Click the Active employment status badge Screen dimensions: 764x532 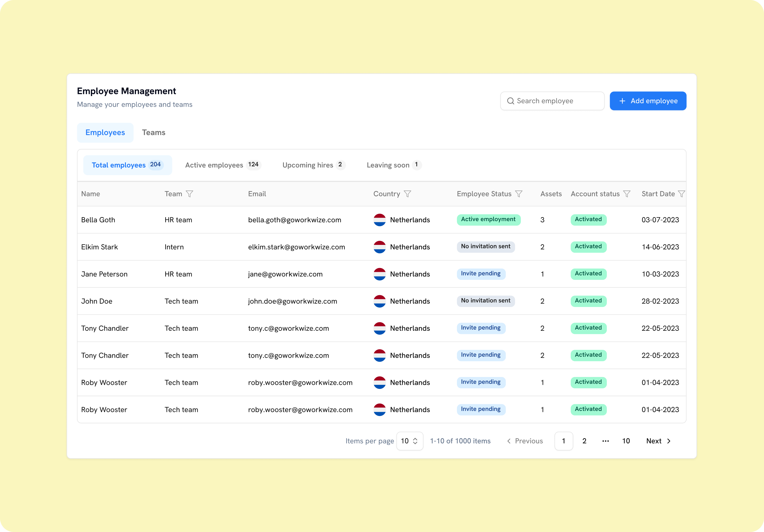click(x=488, y=219)
